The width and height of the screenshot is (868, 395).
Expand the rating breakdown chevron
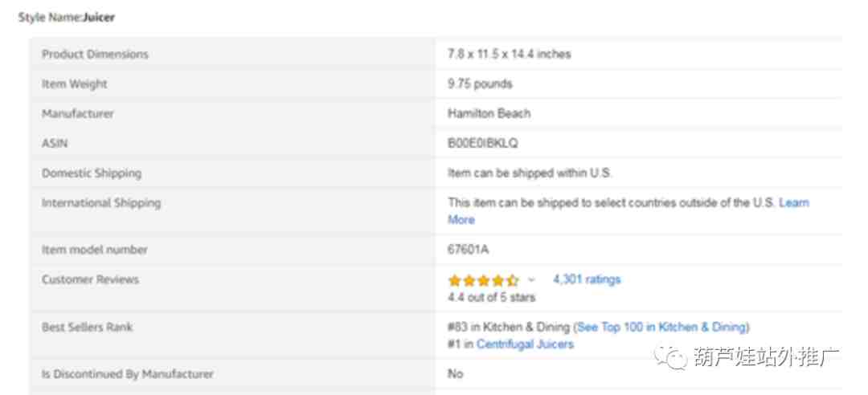click(532, 280)
